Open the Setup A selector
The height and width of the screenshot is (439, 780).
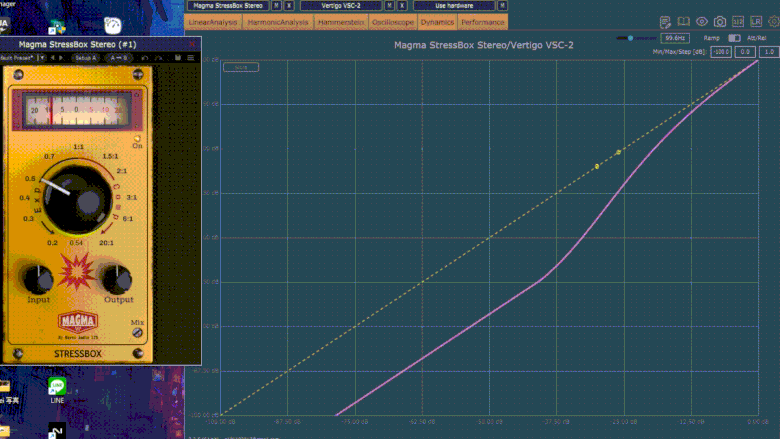click(84, 58)
